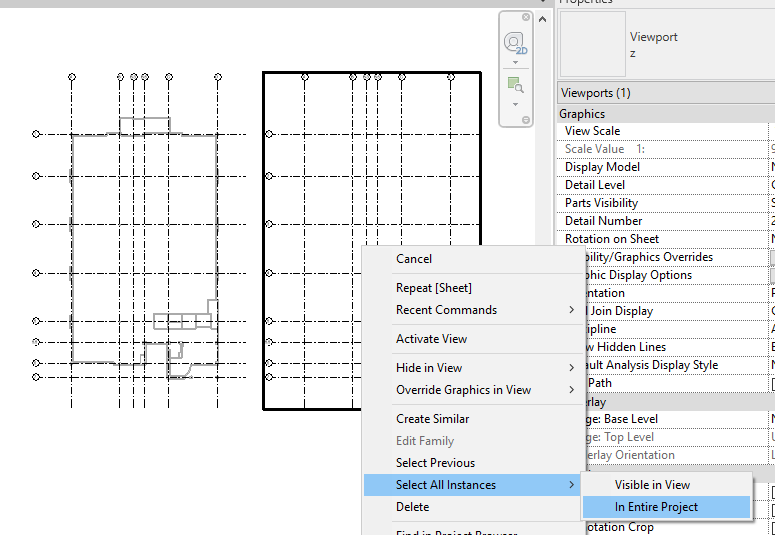Click the Viewport type preview thumbnail
The width and height of the screenshot is (775, 535).
point(593,44)
